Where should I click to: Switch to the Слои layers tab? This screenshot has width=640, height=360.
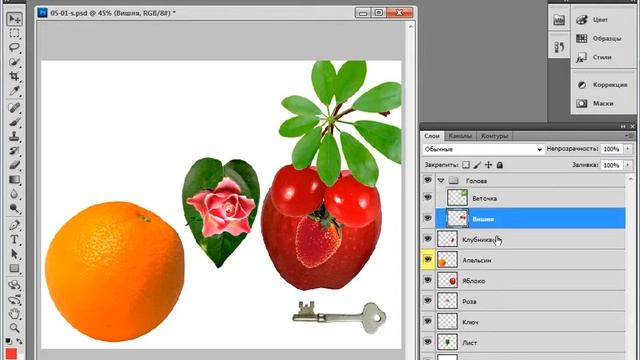click(432, 136)
